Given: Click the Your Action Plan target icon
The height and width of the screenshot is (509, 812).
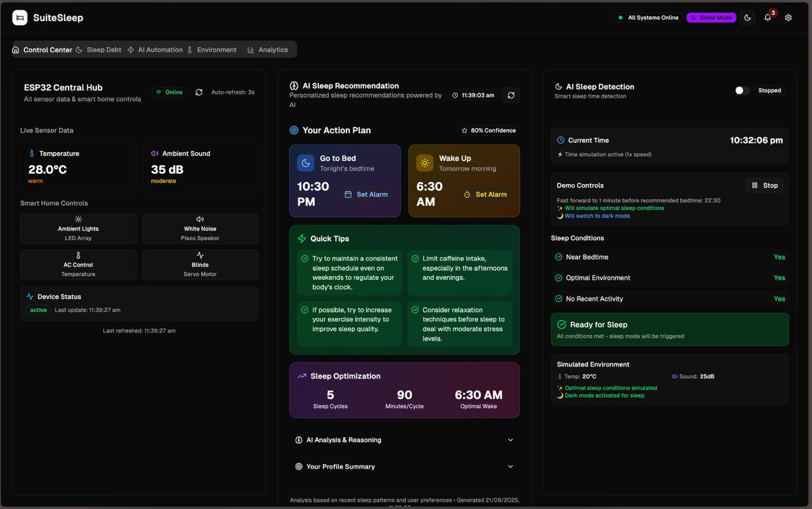Looking at the screenshot, I should pos(294,130).
